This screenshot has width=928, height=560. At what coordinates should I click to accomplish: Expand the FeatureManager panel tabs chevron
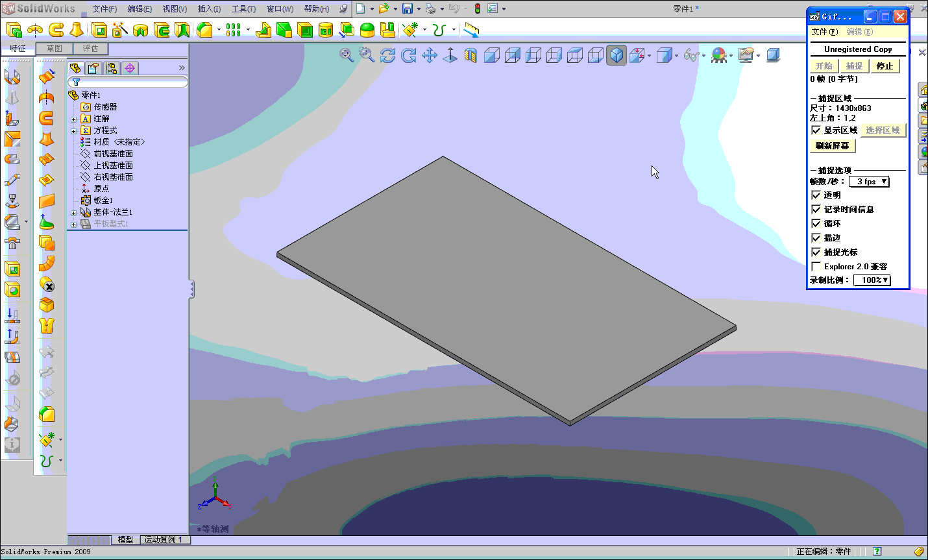click(x=182, y=68)
